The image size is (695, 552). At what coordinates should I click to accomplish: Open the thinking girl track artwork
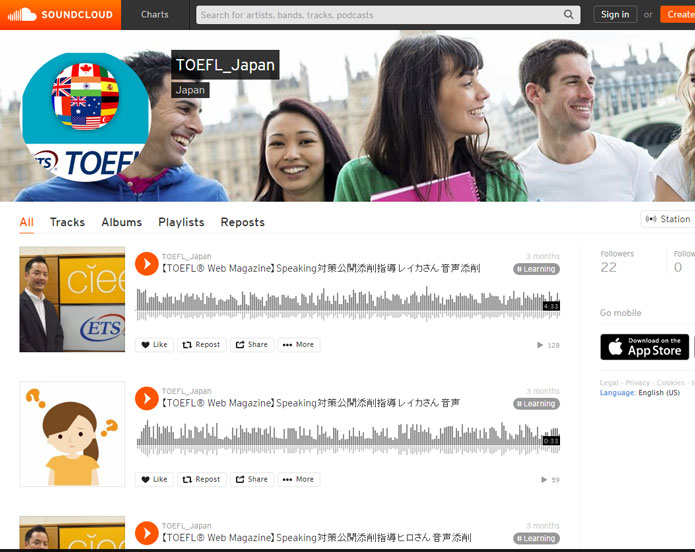click(72, 434)
